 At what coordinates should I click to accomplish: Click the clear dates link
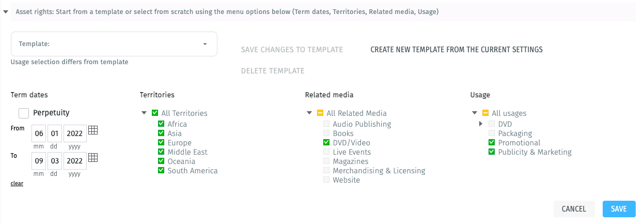[x=17, y=183]
